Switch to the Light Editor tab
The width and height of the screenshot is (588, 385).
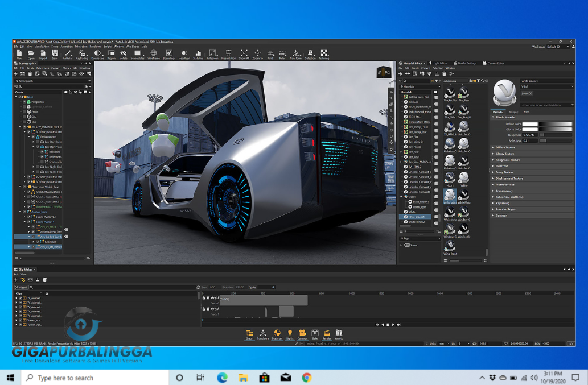(x=440, y=63)
